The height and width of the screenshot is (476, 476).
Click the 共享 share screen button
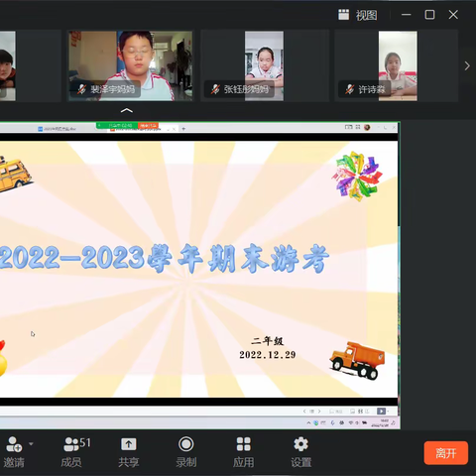pos(129,452)
